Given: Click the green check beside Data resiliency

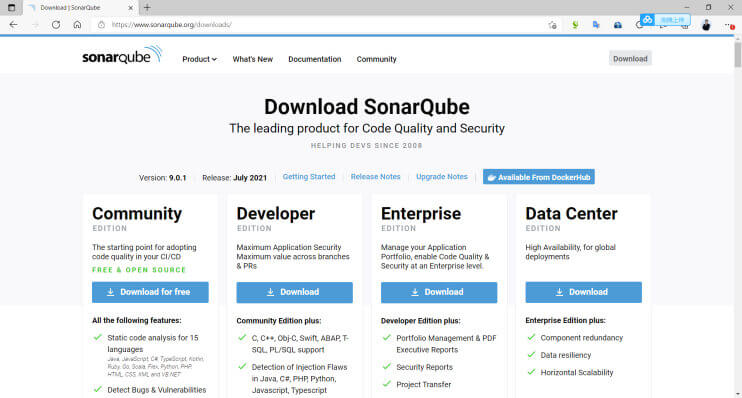Looking at the screenshot, I should (531, 354).
